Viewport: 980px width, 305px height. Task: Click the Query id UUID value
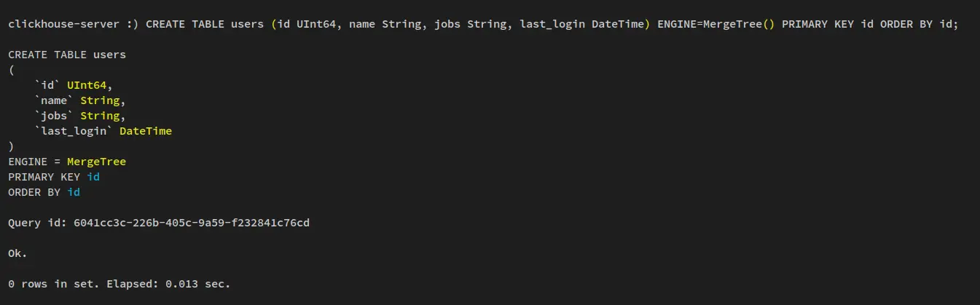(192, 223)
